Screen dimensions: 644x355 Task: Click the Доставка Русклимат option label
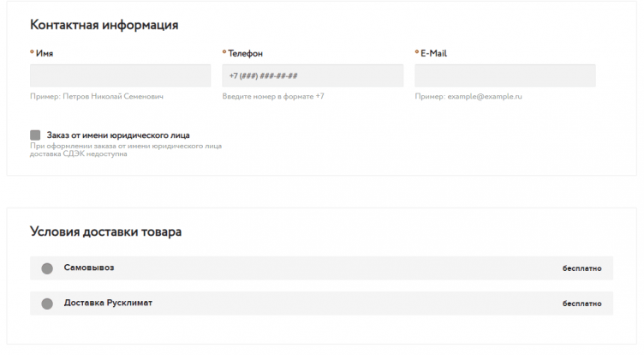pyautogui.click(x=108, y=303)
